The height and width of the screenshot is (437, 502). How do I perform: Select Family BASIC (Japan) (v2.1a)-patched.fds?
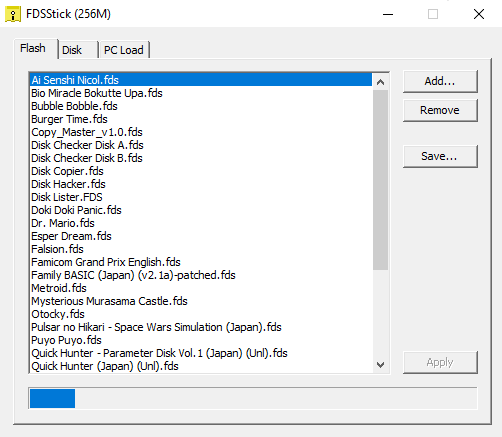pos(201,275)
